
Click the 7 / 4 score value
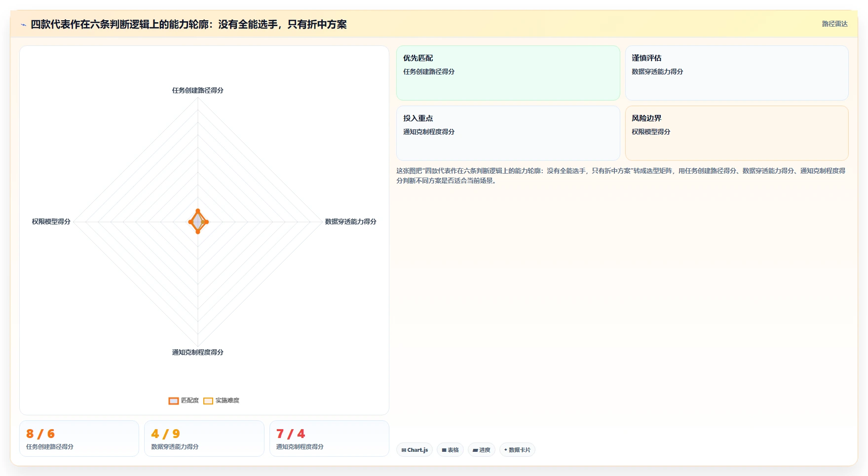291,434
